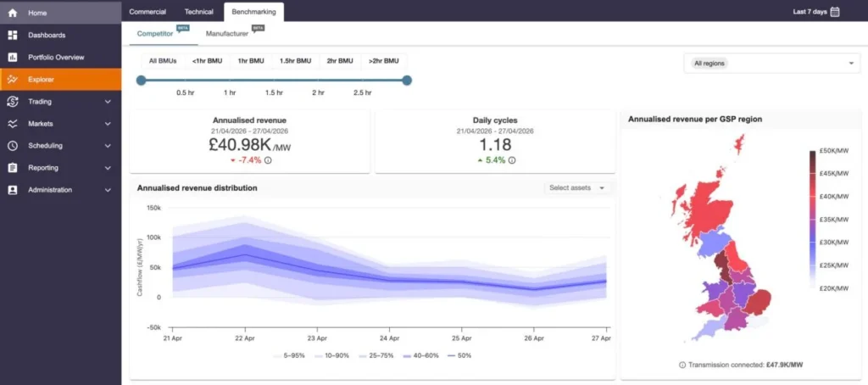The height and width of the screenshot is (385, 868).
Task: Toggle the 1hr BMU filter
Action: coord(251,61)
